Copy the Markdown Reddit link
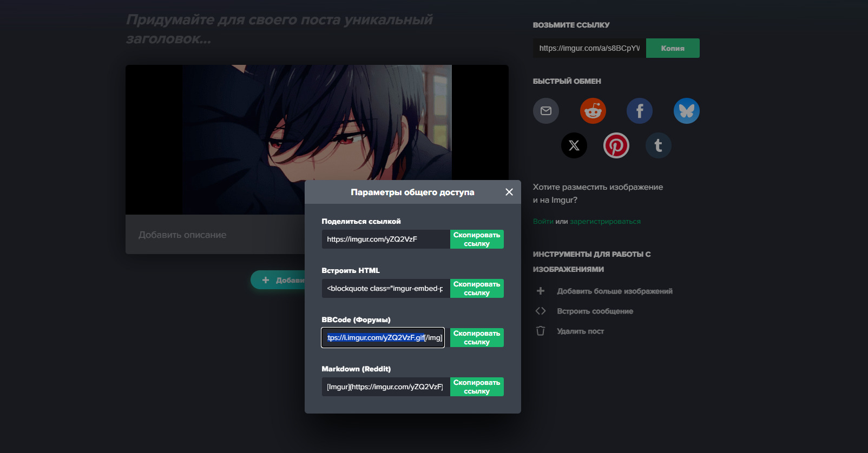Viewport: 868px width, 453px height. point(476,387)
